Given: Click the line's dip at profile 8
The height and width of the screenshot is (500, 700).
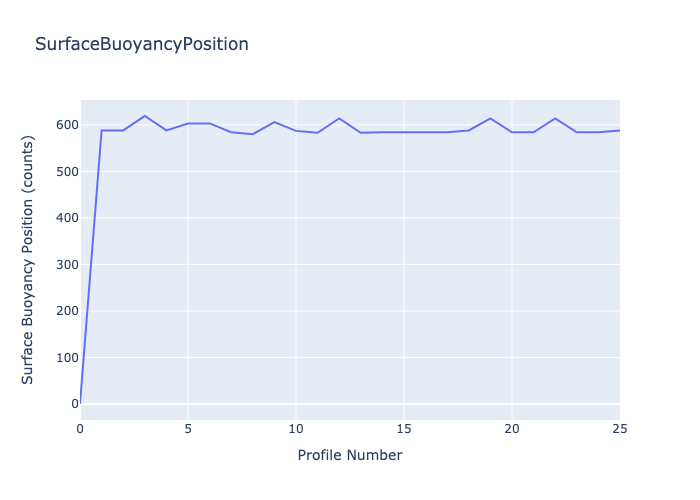Looking at the screenshot, I should 253,134.
